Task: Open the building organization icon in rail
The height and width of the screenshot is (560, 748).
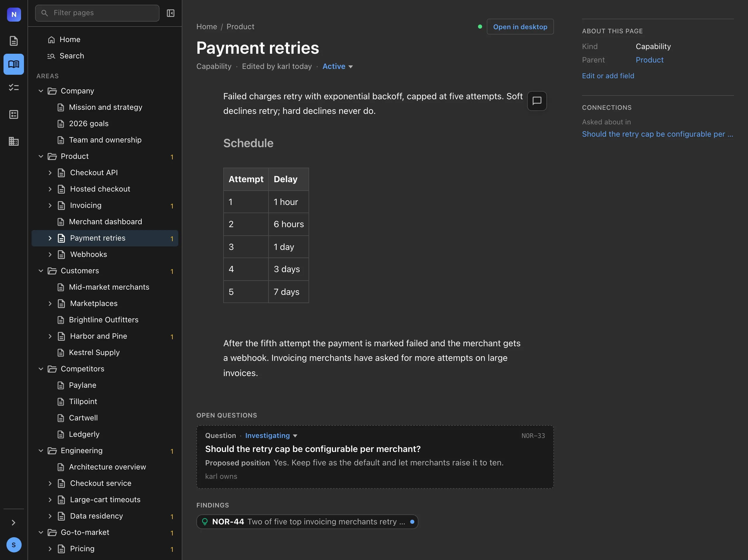Action: tap(14, 141)
